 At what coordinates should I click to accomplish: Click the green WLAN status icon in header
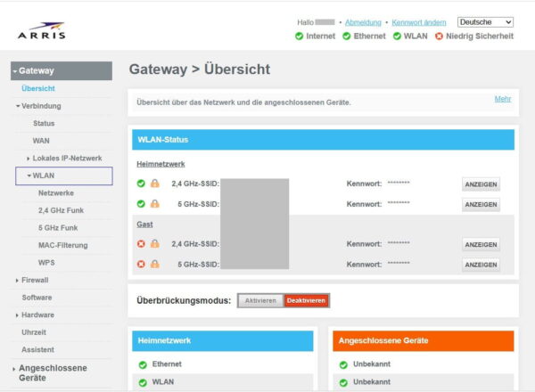[x=397, y=37]
